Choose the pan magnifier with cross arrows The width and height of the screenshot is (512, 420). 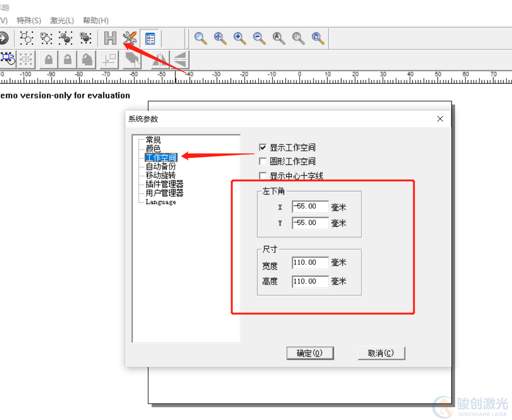pos(220,38)
